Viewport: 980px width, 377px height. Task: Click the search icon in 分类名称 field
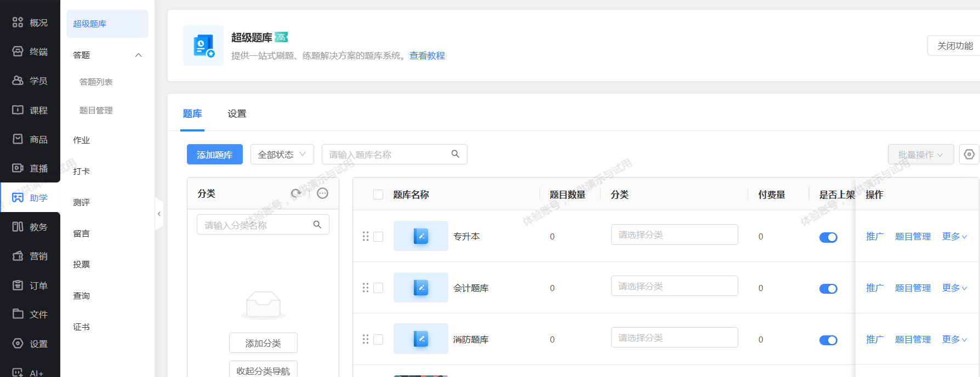[x=317, y=225]
